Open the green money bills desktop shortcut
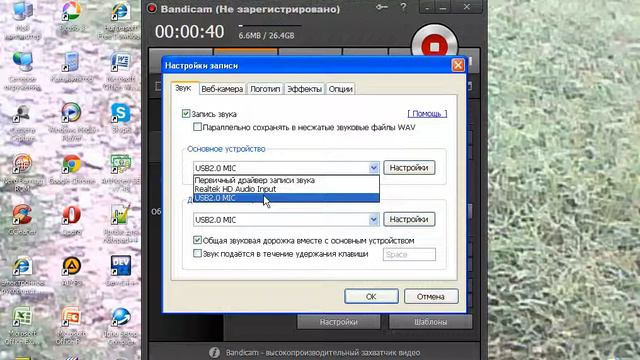Screen dimensions: 640x360 click(x=120, y=164)
